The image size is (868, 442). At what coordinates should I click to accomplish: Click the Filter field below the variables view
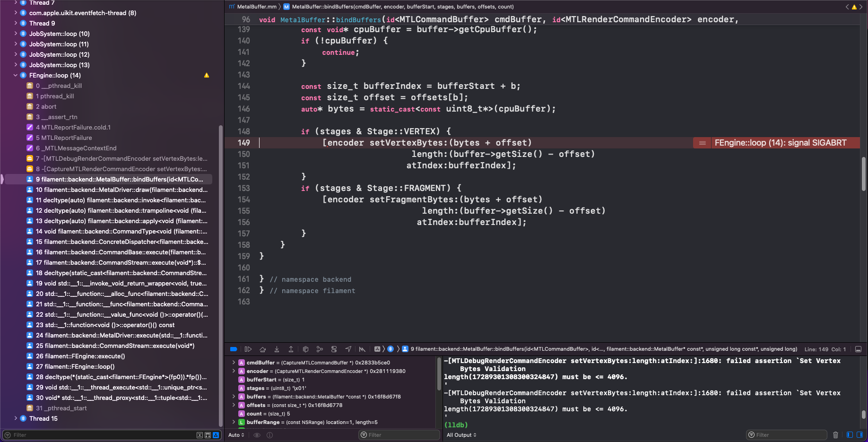(399, 434)
